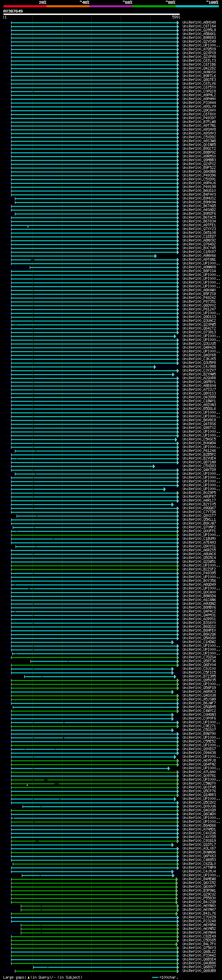Click hit label UniRef100_B6HFE0

[x=199, y=631]
